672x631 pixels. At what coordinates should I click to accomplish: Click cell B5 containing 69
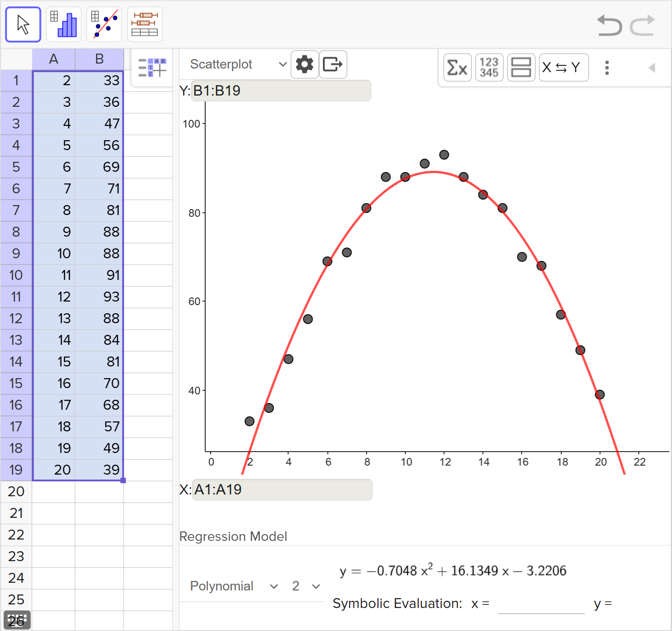coord(99,167)
